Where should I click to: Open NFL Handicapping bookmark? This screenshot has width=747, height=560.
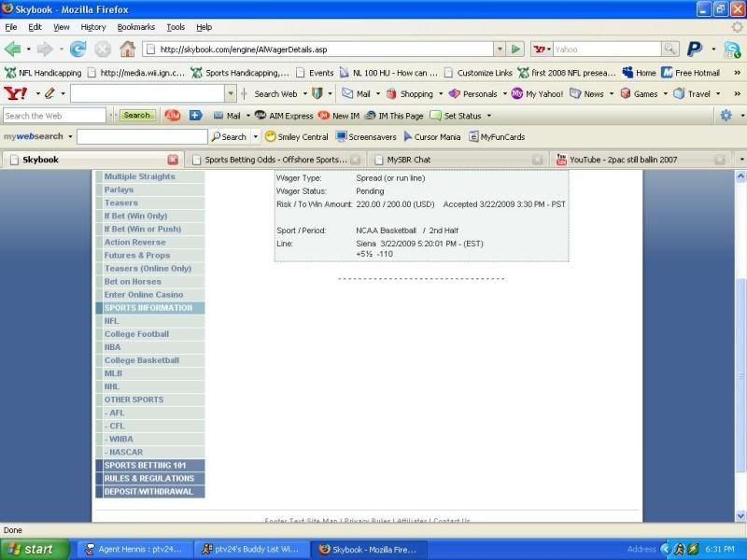coord(43,73)
